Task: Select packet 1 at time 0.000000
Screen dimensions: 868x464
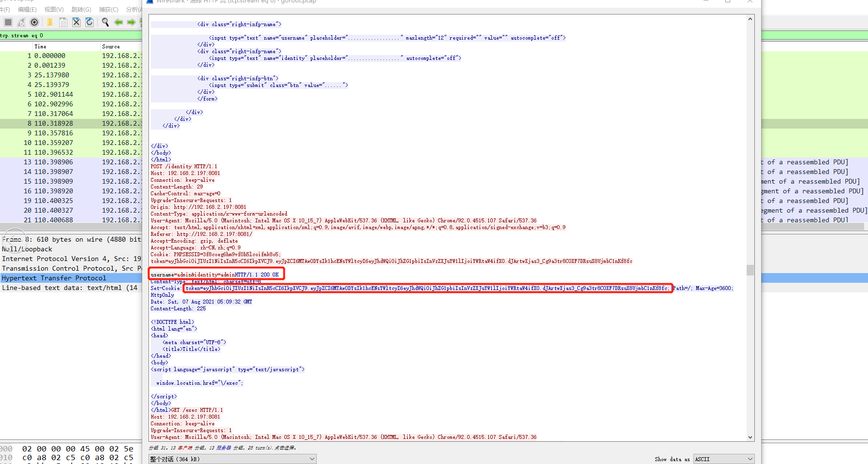Action: [71, 56]
